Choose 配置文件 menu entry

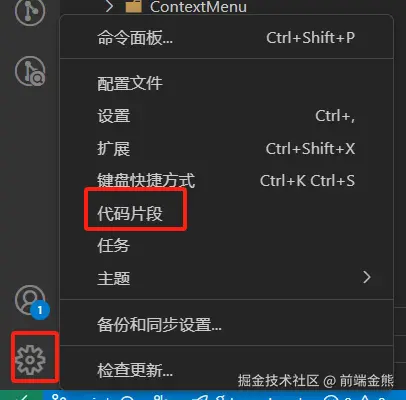tap(227, 83)
